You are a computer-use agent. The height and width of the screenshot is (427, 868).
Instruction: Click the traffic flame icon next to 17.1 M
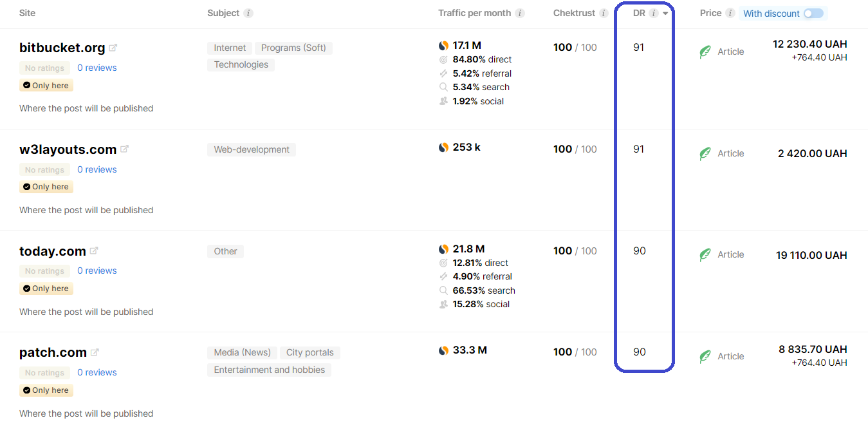[x=443, y=45]
